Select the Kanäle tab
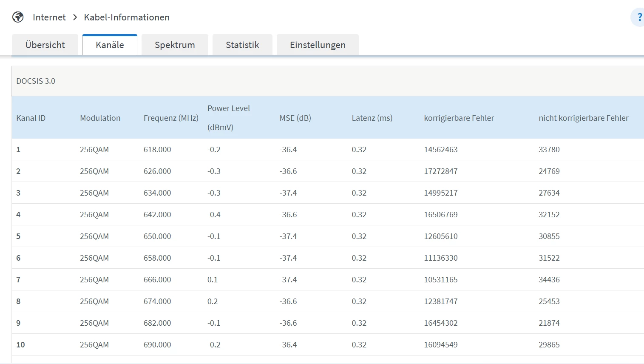The image size is (644, 364). pos(110,45)
